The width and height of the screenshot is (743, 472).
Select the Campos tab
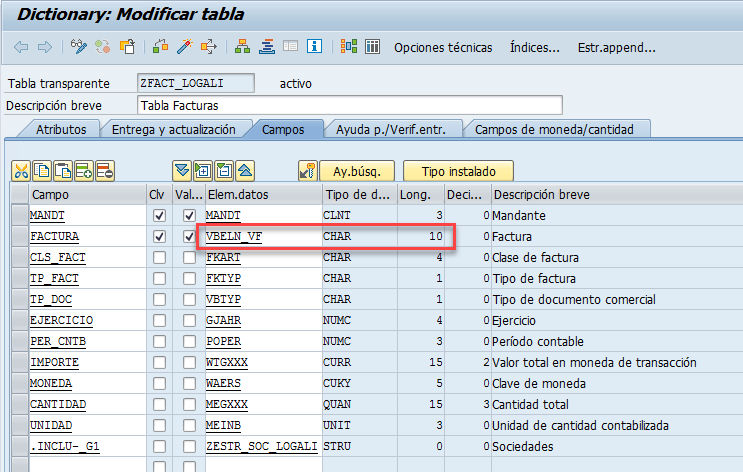point(283,129)
